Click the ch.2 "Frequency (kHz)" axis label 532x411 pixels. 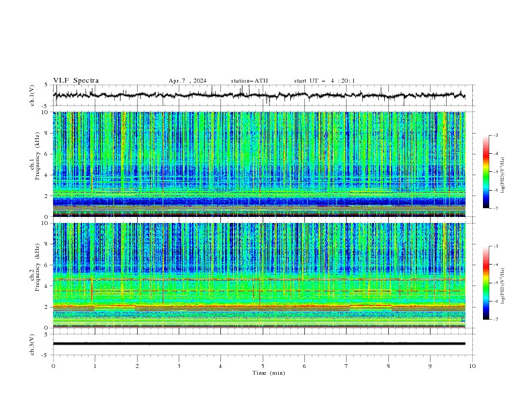click(38, 267)
